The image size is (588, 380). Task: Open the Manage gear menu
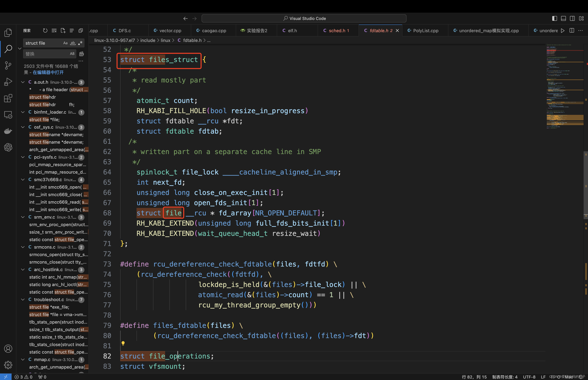pyautogui.click(x=8, y=365)
